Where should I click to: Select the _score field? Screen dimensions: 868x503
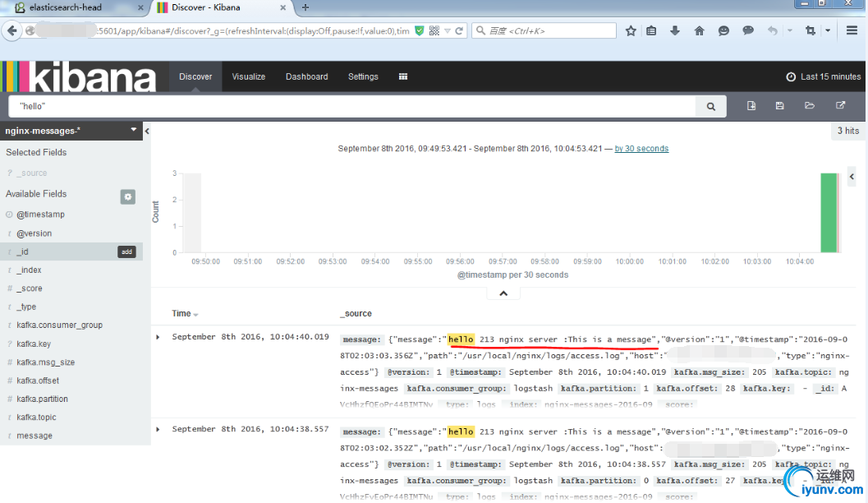[30, 288]
